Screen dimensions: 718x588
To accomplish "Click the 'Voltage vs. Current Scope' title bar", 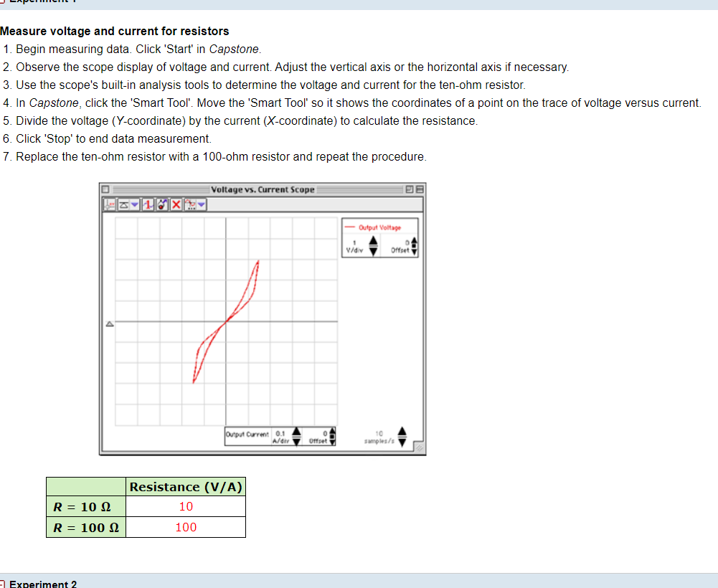I will click(263, 189).
